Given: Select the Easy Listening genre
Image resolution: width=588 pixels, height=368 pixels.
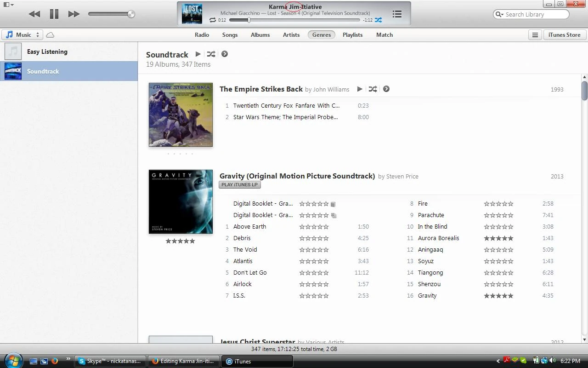Looking at the screenshot, I should click(69, 52).
